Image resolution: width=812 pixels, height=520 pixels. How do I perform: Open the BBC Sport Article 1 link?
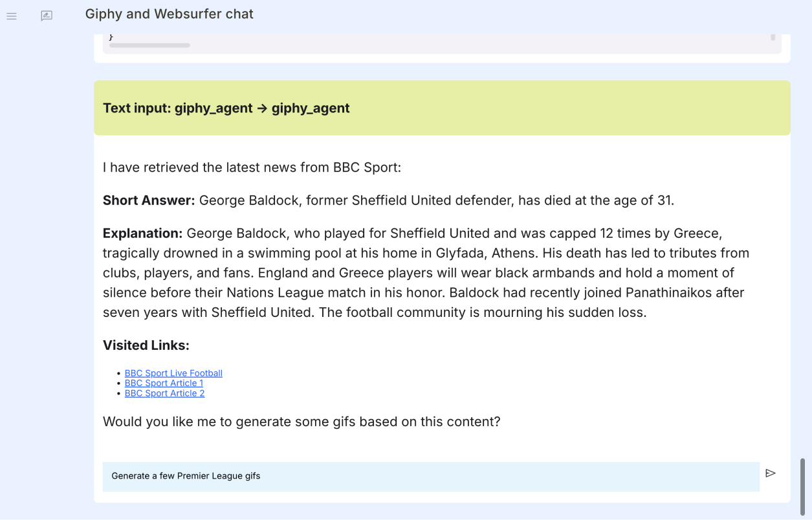(x=164, y=383)
